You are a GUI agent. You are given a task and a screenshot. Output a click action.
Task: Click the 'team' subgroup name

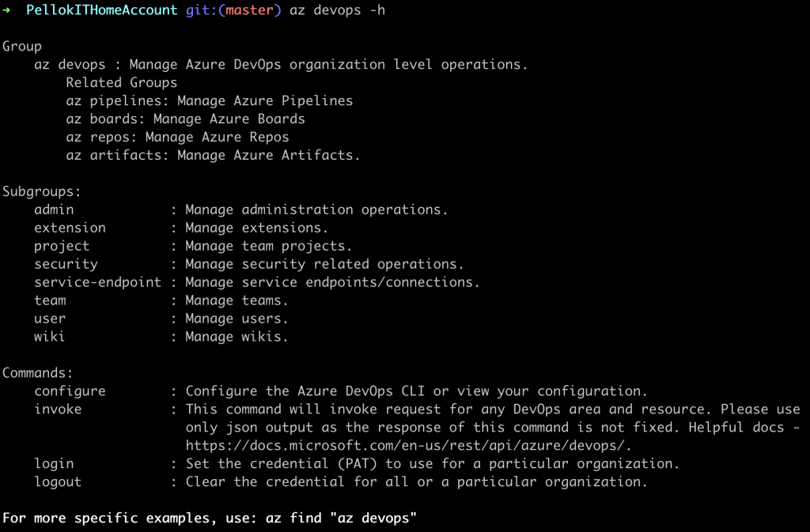[50, 300]
